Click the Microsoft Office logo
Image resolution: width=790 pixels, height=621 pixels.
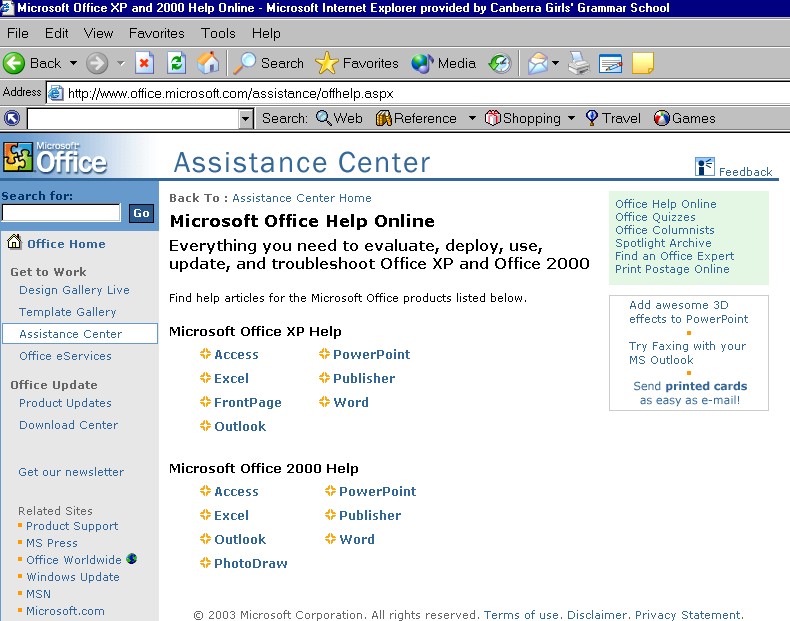point(55,157)
